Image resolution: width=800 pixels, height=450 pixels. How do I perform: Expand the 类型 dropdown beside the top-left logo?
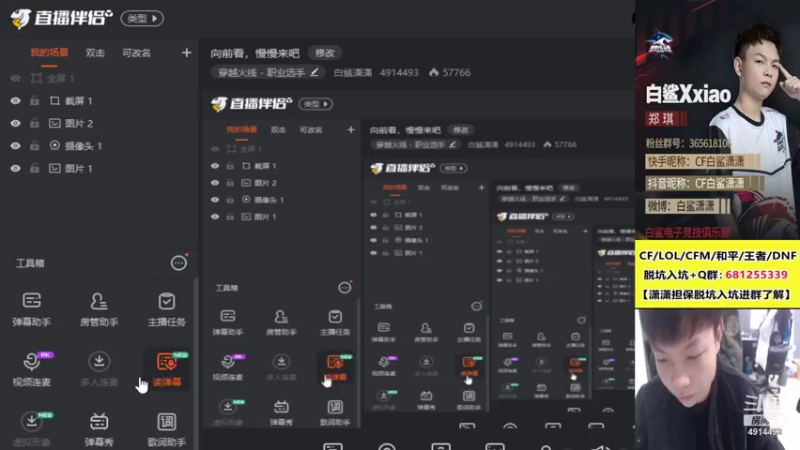[142, 18]
